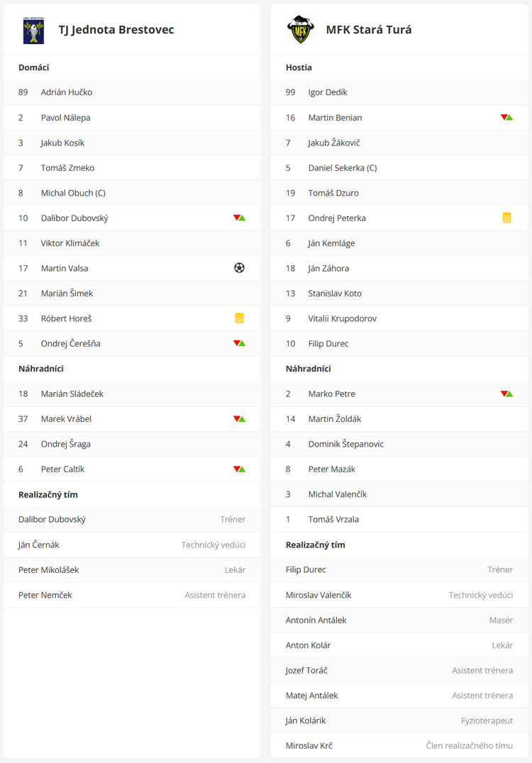The width and height of the screenshot is (532, 763).
Task: Open Daniel Sekerka (C) player entry
Action: 399,168
